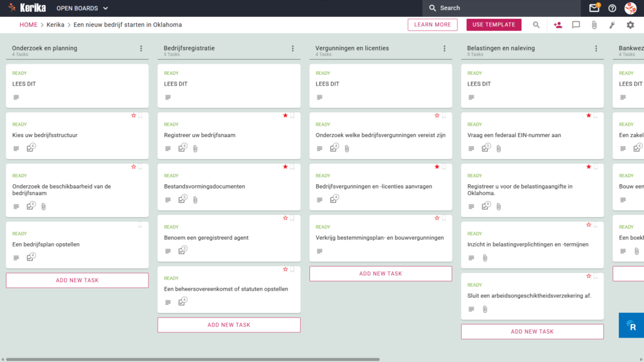Toggle star on 'Kies uw bedrijfsstructuur' card
This screenshot has height=362, width=644.
(133, 116)
